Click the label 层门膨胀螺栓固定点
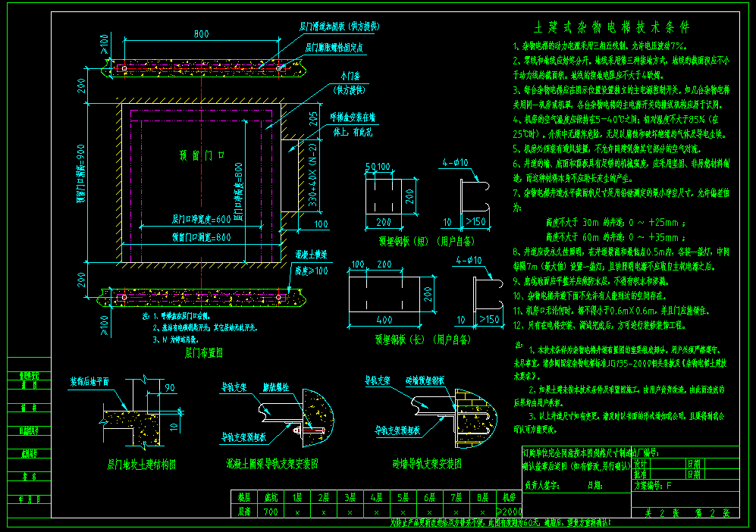Viewport: 756px width, 532px height. [334, 48]
